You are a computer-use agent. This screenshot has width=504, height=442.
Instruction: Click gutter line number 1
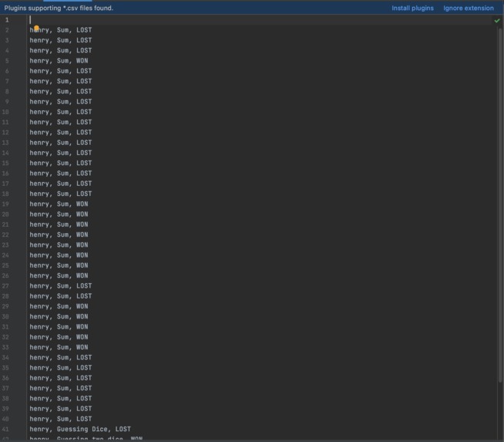7,20
